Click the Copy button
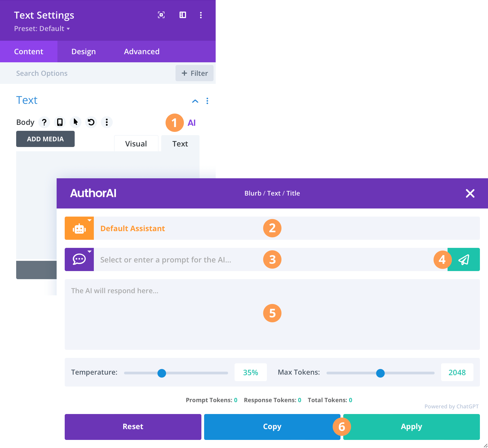 coord(272,427)
